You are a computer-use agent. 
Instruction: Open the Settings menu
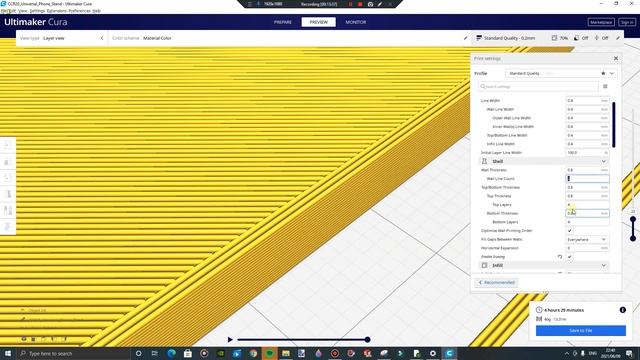click(x=37, y=11)
